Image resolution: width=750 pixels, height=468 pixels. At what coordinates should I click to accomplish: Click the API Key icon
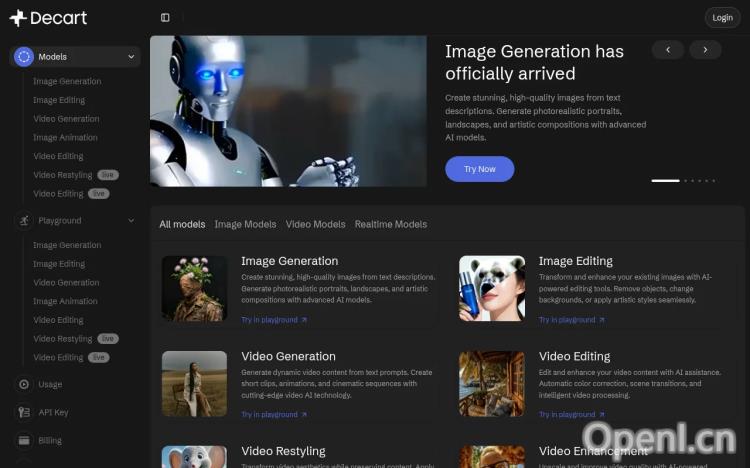coord(24,412)
